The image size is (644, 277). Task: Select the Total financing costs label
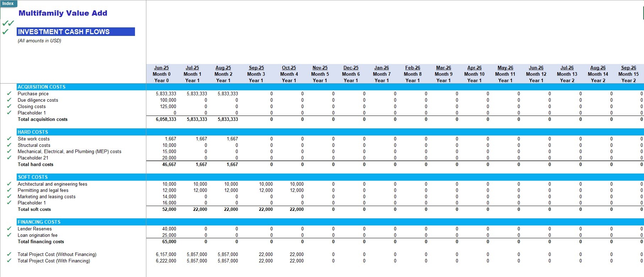pos(41,241)
